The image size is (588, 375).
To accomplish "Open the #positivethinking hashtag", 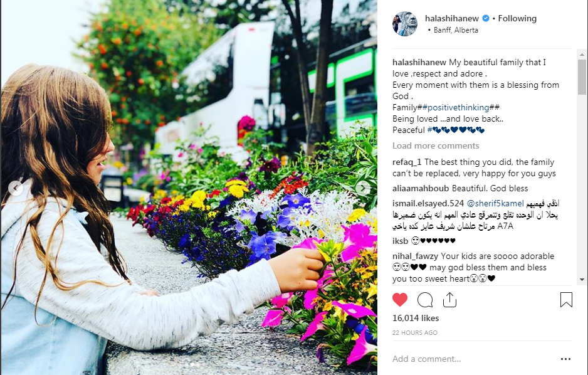I will [456, 108].
